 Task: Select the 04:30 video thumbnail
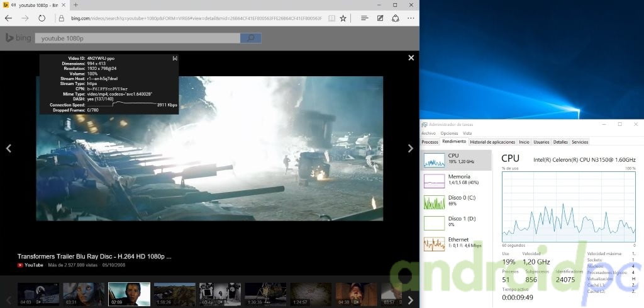tap(357, 294)
